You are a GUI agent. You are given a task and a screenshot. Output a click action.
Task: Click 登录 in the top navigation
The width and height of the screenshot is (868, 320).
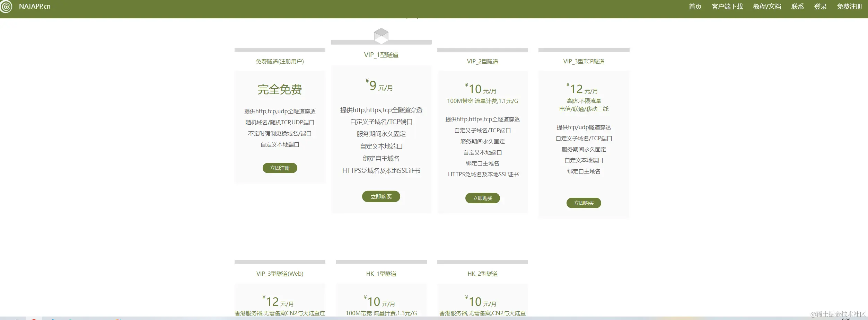point(821,7)
